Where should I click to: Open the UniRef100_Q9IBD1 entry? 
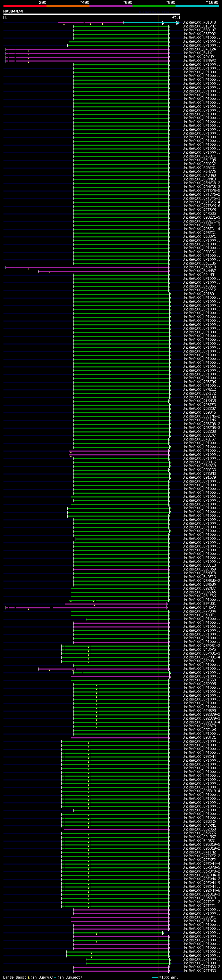pos(199,294)
